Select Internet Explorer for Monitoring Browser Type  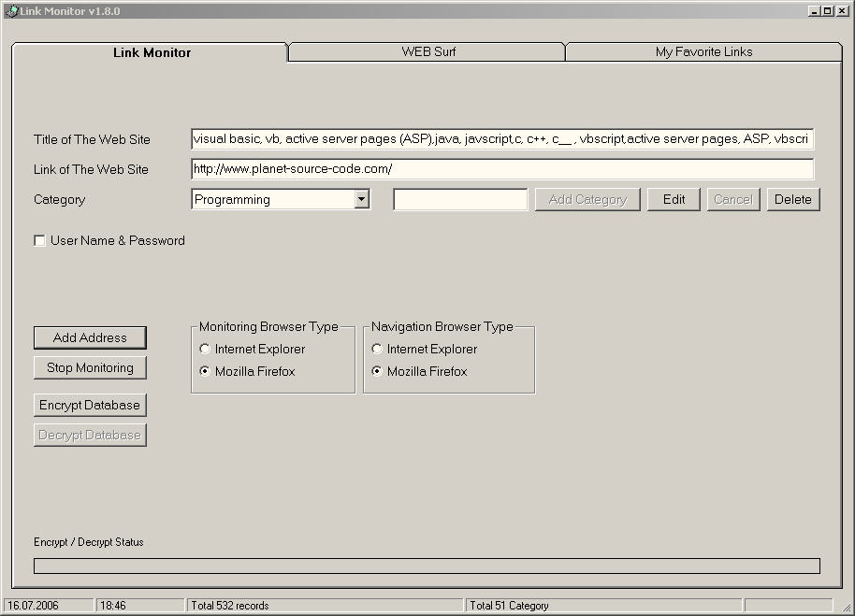point(205,350)
